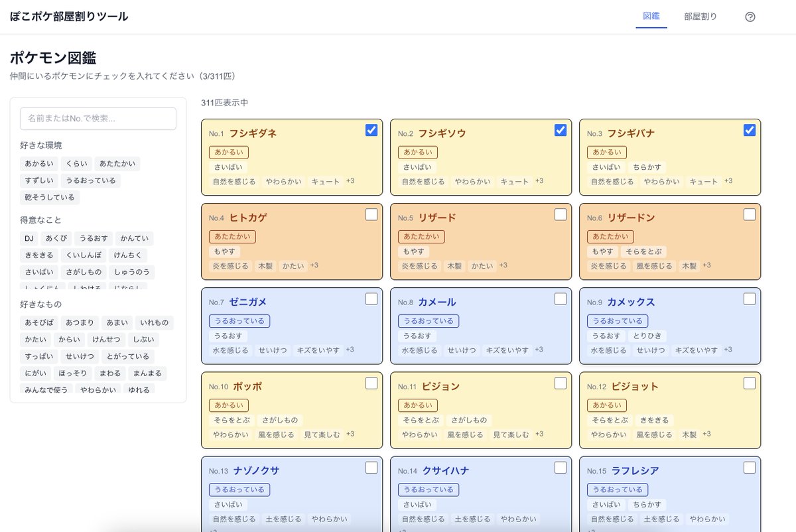Check the ラフレシア checkbox
The height and width of the screenshot is (532, 796).
point(750,467)
